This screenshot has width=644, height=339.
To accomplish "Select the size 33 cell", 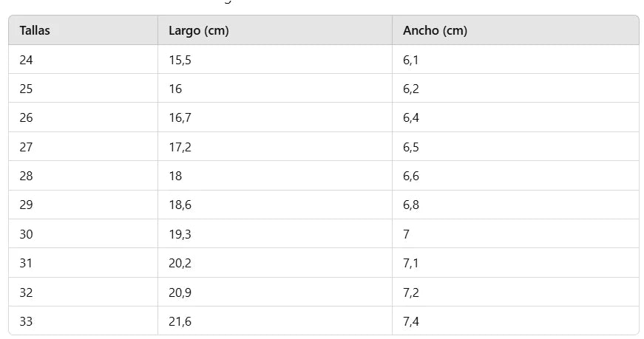I will coord(27,321).
